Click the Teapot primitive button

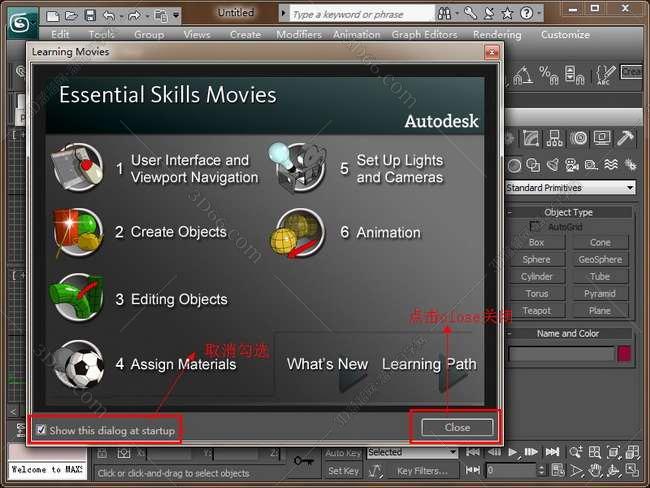click(x=537, y=311)
